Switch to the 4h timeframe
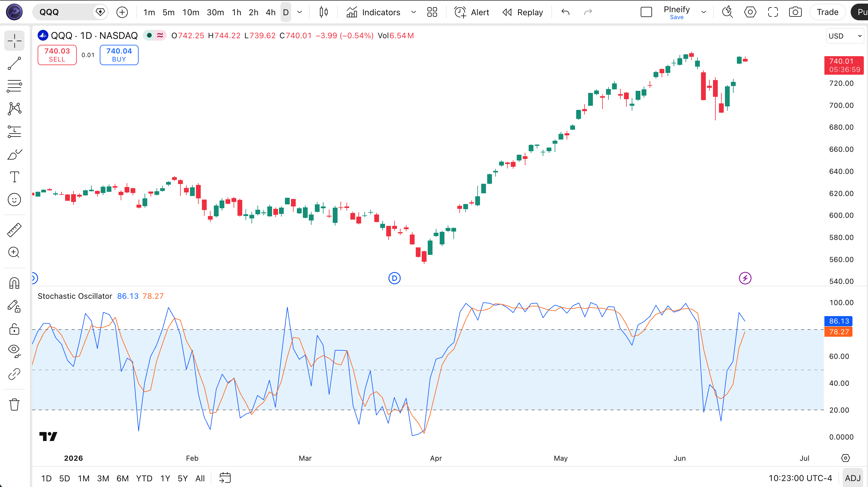Viewport: 868px width, 487px height. tap(271, 12)
